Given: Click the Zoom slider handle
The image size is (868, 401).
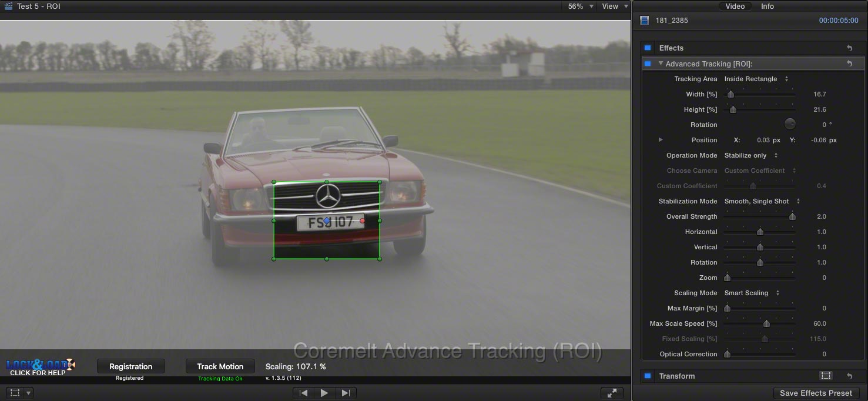Looking at the screenshot, I should [727, 278].
